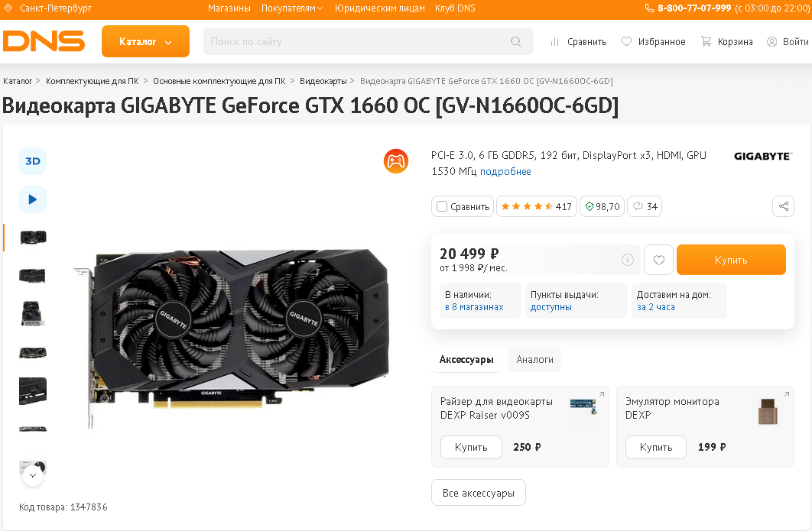Add product to favorites with heart icon
The image size is (812, 531).
(x=659, y=260)
